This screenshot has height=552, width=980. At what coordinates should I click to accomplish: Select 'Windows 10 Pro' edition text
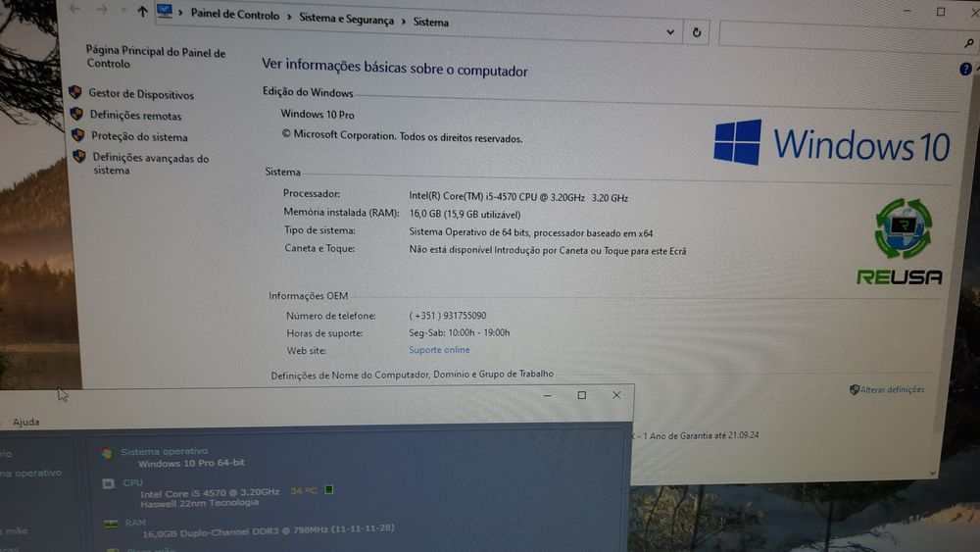point(318,115)
